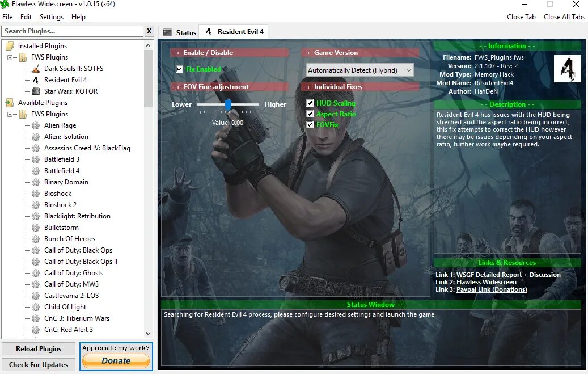Image resolution: width=588 pixels, height=374 pixels.
Task: Click the gear icon beside Battlefield 4
Action: [x=36, y=171]
